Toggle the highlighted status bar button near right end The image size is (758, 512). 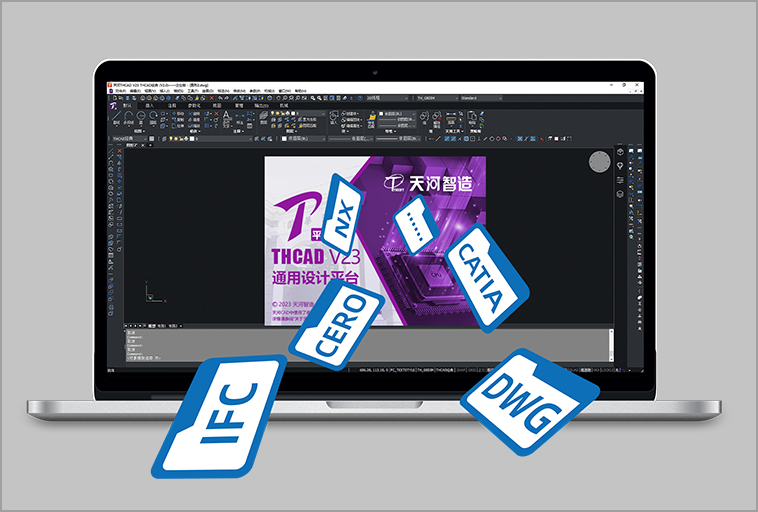(585, 370)
